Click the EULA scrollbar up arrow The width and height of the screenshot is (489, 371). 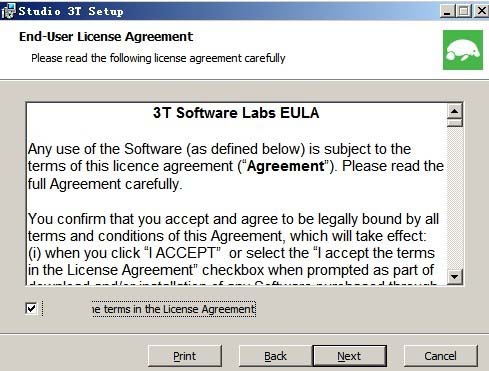coord(455,111)
